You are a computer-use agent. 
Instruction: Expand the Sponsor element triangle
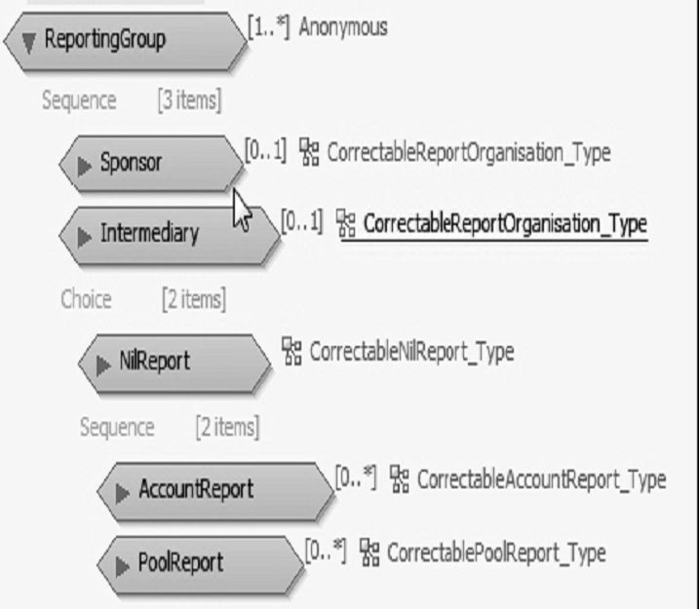point(84,162)
